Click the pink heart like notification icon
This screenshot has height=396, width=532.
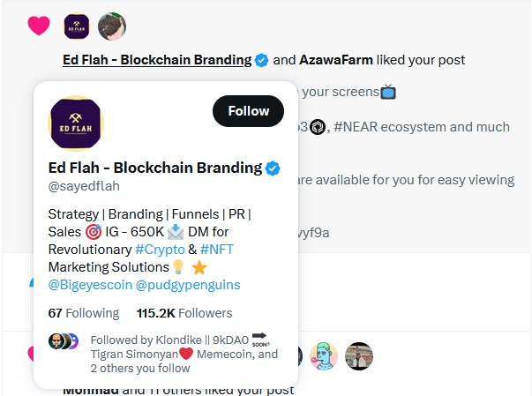[38, 26]
